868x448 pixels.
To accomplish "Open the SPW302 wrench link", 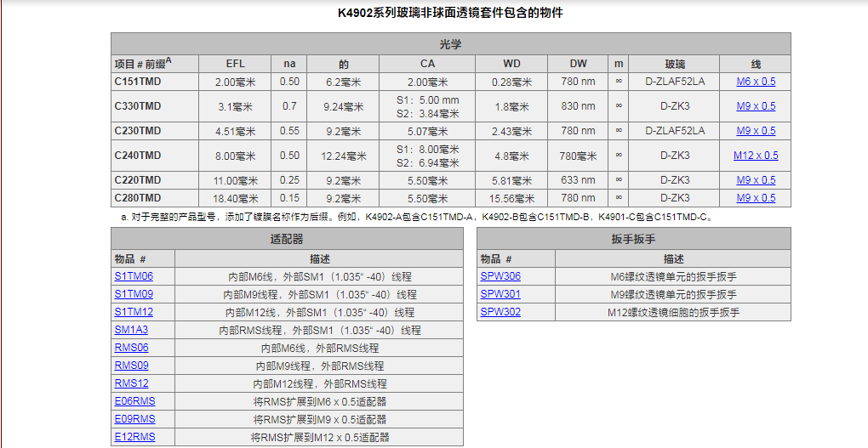I will [500, 312].
